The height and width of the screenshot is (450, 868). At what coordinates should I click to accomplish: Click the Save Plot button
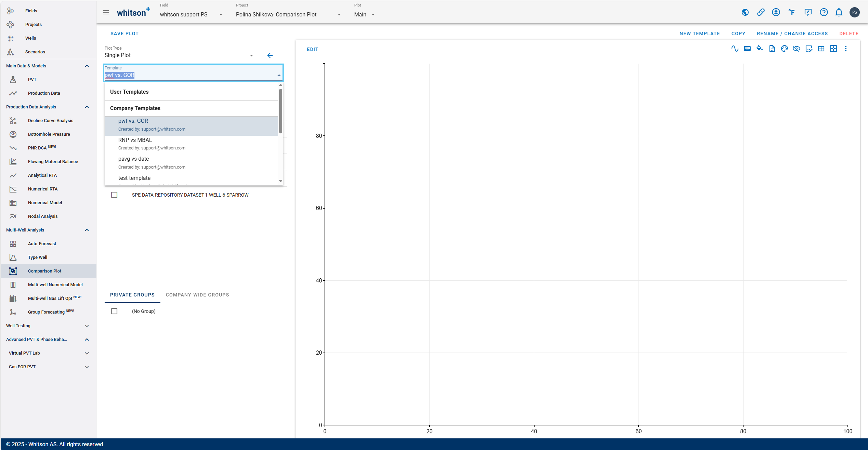click(x=125, y=34)
